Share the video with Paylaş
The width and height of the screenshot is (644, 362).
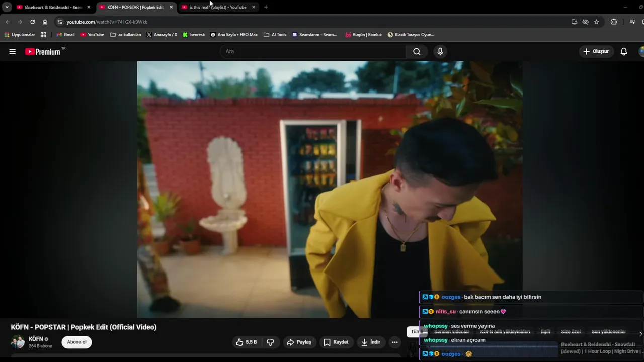(x=299, y=342)
